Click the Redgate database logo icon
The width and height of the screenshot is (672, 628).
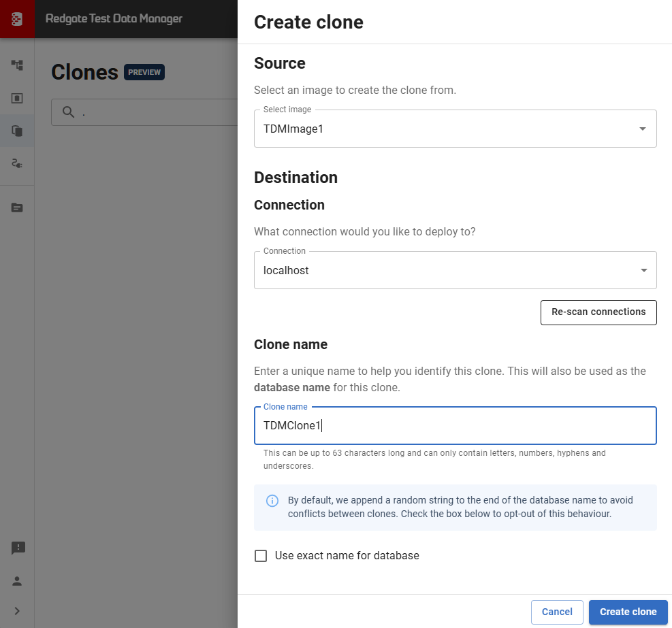17,18
